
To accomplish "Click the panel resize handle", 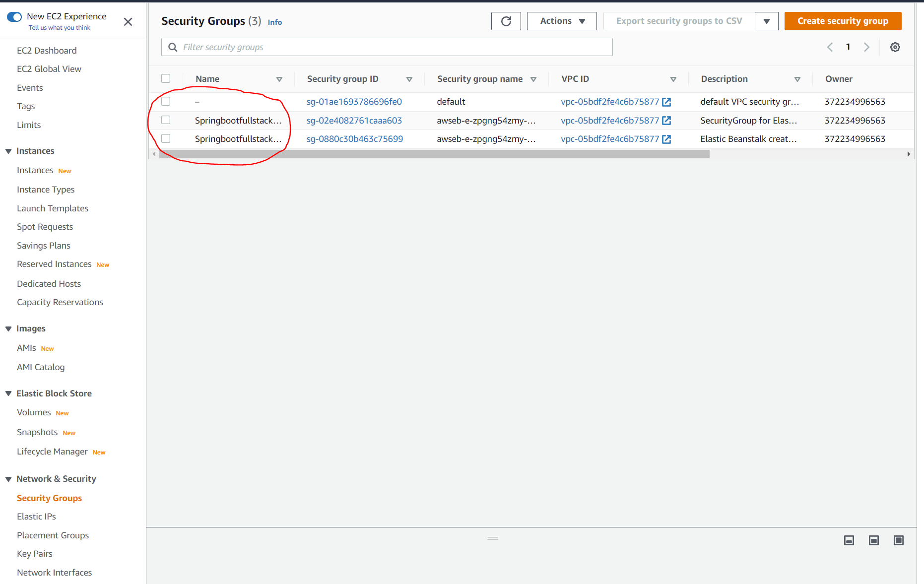I will tap(492, 538).
